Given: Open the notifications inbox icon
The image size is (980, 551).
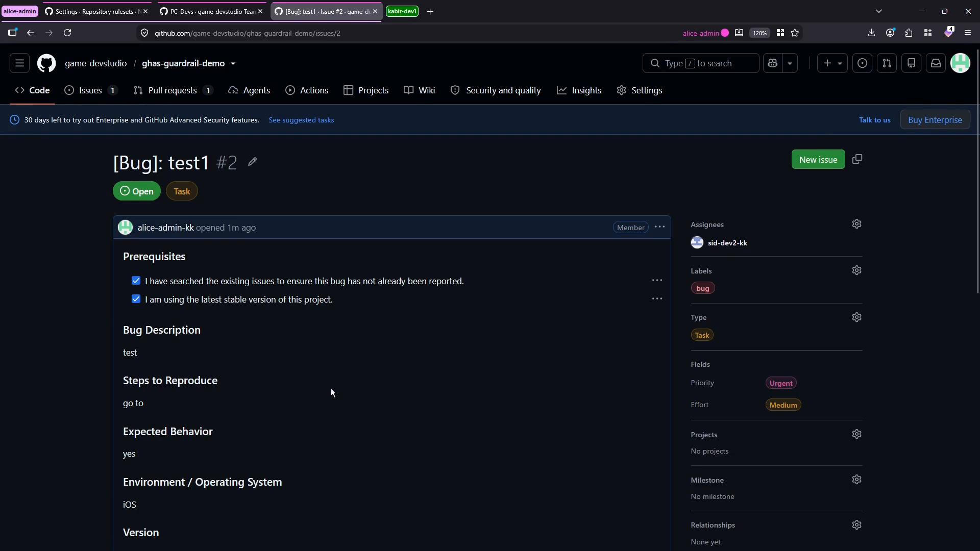Looking at the screenshot, I should pos(936,63).
